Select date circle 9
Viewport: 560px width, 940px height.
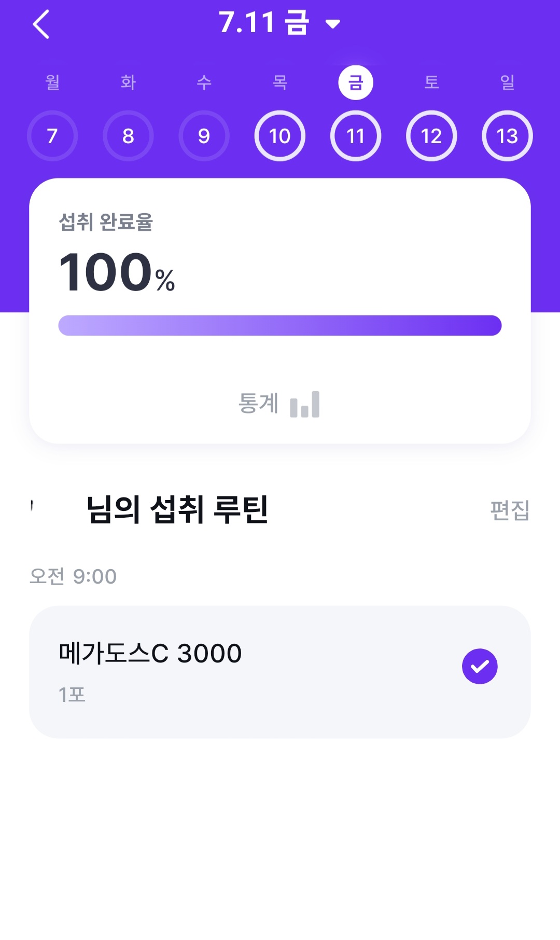click(204, 136)
